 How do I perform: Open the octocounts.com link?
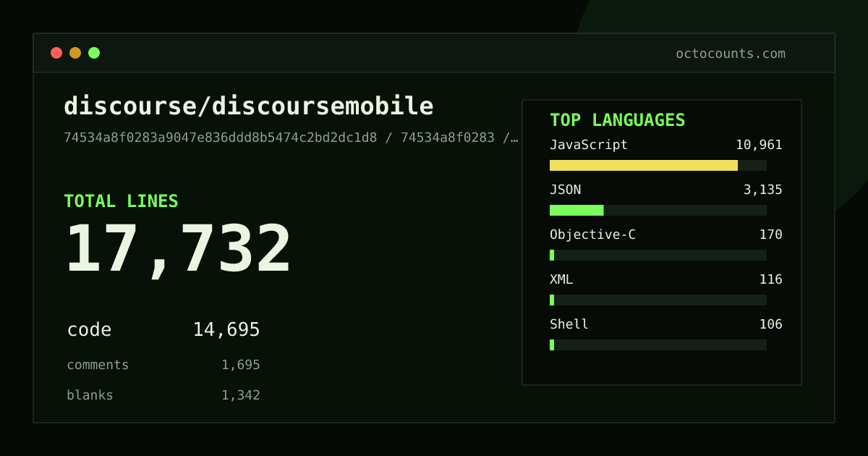[x=731, y=54]
